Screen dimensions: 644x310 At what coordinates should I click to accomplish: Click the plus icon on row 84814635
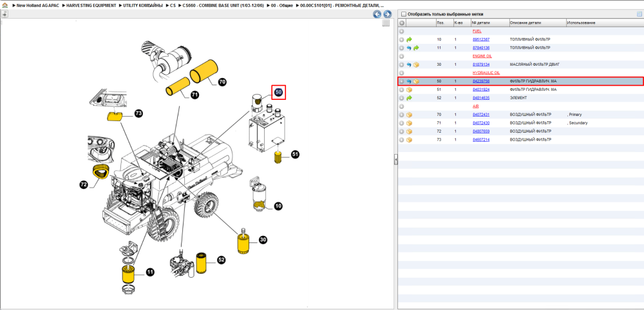click(x=402, y=98)
